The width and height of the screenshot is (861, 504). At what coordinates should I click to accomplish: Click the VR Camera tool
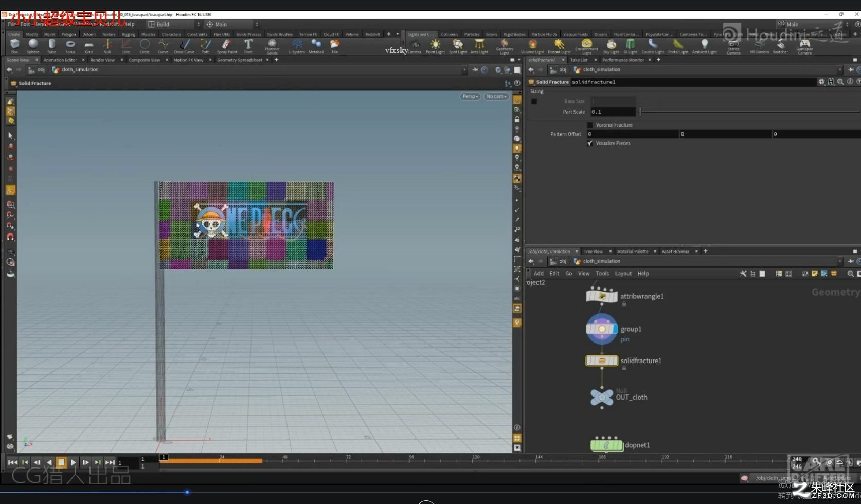click(759, 46)
